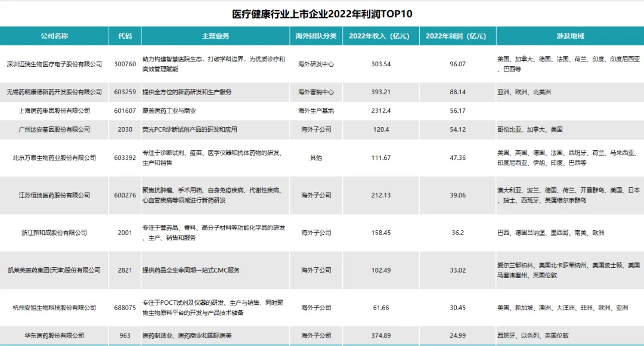Click profit value 96.07
Screen dimensions: 644x346
[x=457, y=64]
